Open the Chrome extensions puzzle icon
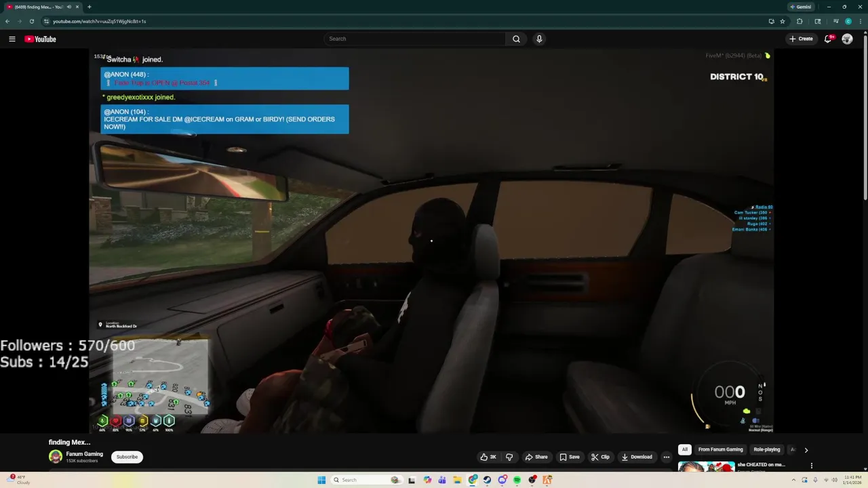This screenshot has height=488, width=868. pos(800,21)
